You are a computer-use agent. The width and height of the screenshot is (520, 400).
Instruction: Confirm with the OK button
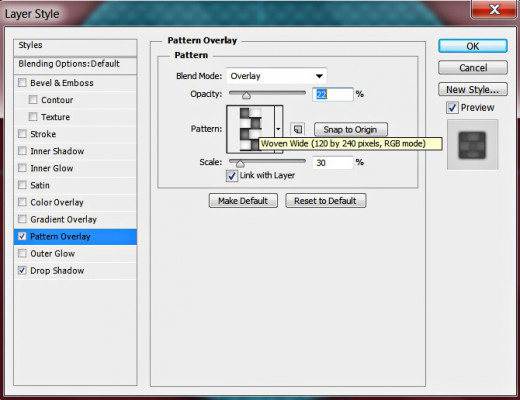pyautogui.click(x=473, y=46)
